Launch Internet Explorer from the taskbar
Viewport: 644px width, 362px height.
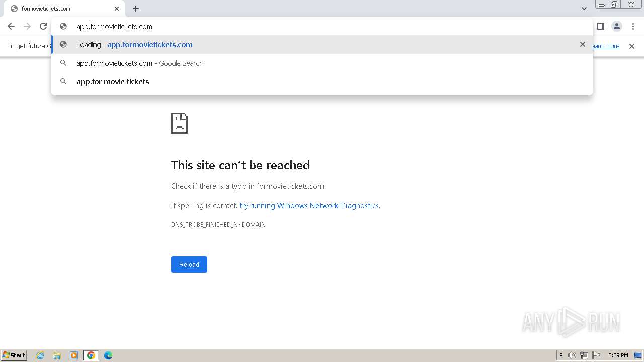[40, 355]
